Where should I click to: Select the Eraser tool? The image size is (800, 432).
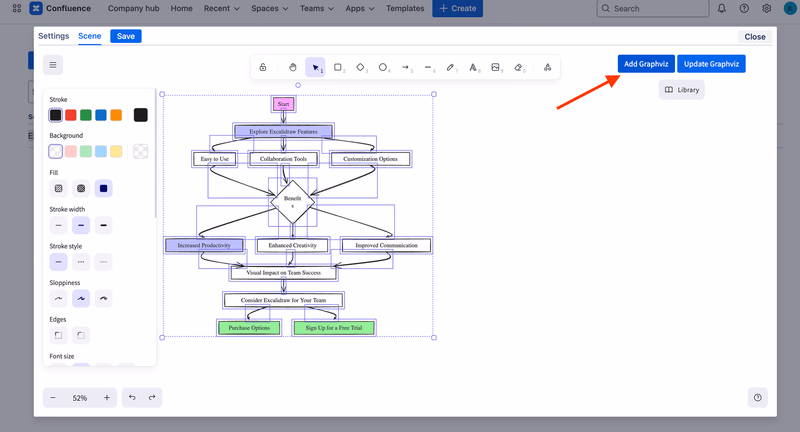click(x=518, y=67)
